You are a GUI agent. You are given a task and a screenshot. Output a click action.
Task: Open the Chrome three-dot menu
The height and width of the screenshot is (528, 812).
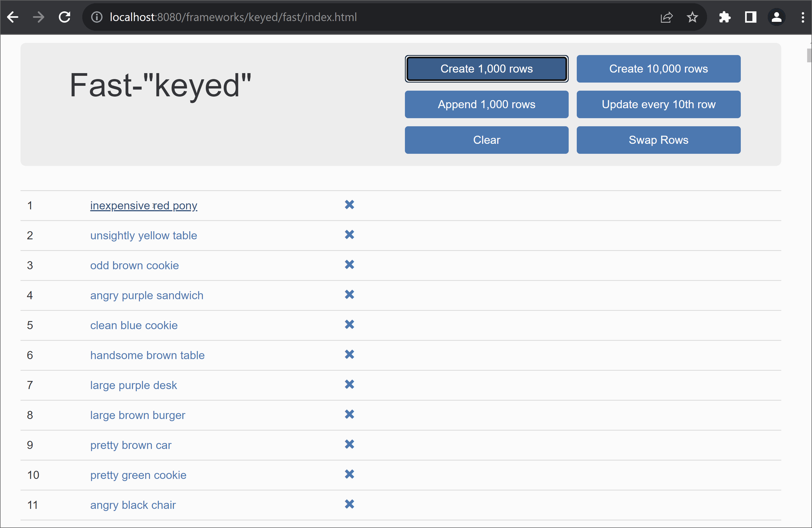(x=803, y=17)
